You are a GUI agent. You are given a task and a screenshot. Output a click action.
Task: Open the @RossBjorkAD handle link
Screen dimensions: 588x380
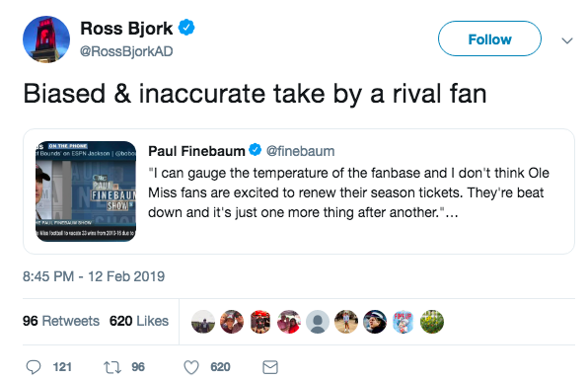[126, 51]
